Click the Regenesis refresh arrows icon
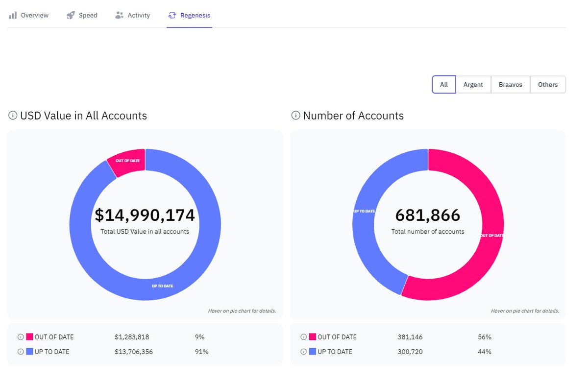This screenshot has width=588, height=381. (x=172, y=15)
